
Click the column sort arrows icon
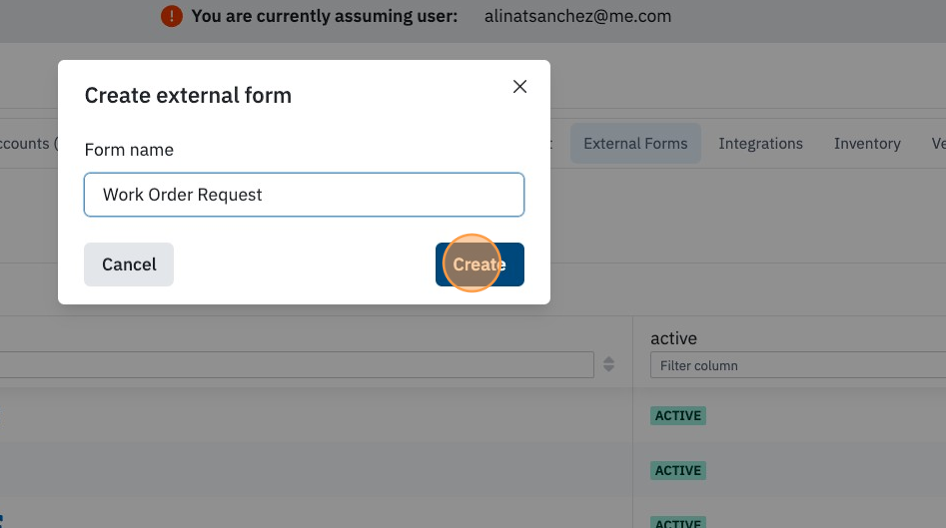(x=609, y=364)
